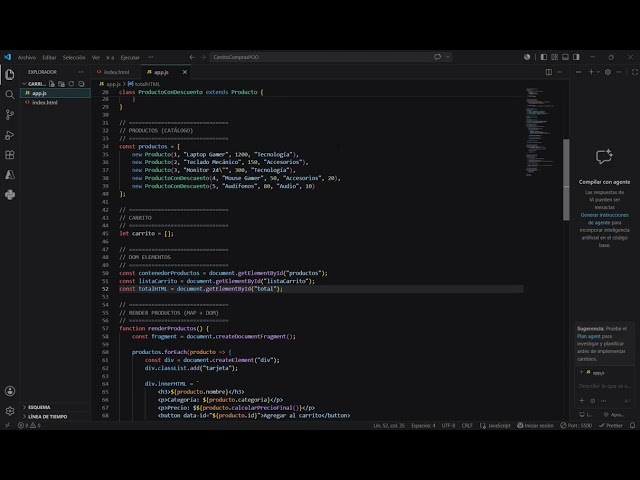
Task: Open the Accounts icon in activity bar
Action: [x=10, y=391]
